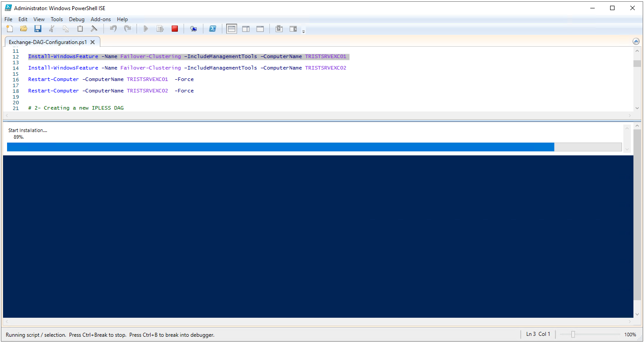Clear the console pane icon
The width and height of the screenshot is (644, 342).
pos(94,29)
